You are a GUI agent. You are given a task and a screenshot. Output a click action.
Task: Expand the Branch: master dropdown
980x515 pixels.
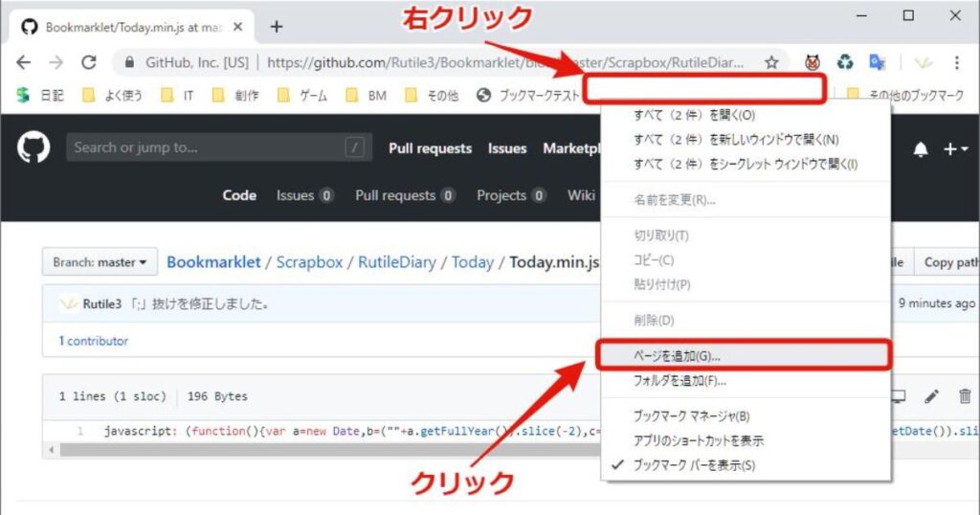click(x=100, y=262)
